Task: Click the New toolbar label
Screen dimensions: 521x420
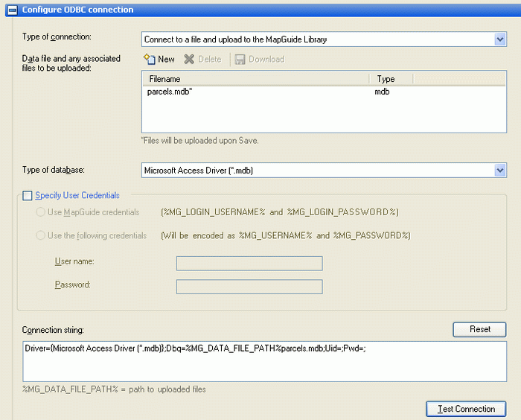Action: pyautogui.click(x=166, y=59)
